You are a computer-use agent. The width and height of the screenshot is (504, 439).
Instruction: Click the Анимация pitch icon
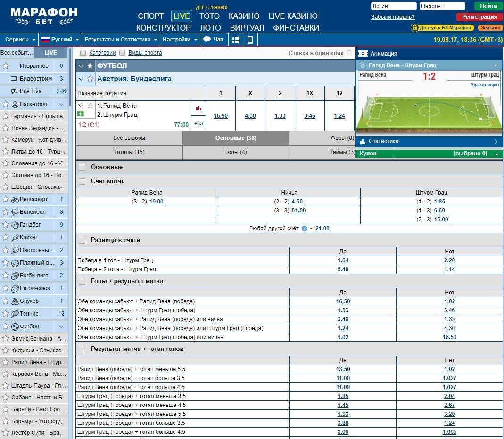tap(363, 53)
